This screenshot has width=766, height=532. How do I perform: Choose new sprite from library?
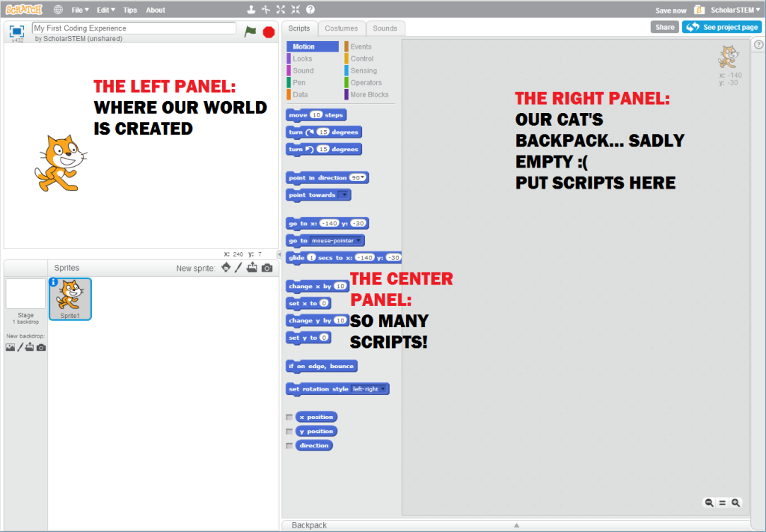coord(226,268)
